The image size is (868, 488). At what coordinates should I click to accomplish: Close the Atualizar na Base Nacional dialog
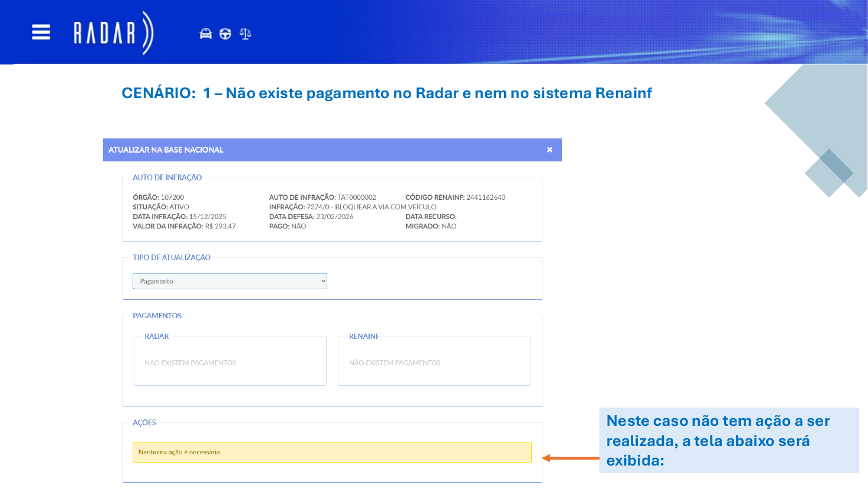[550, 150]
